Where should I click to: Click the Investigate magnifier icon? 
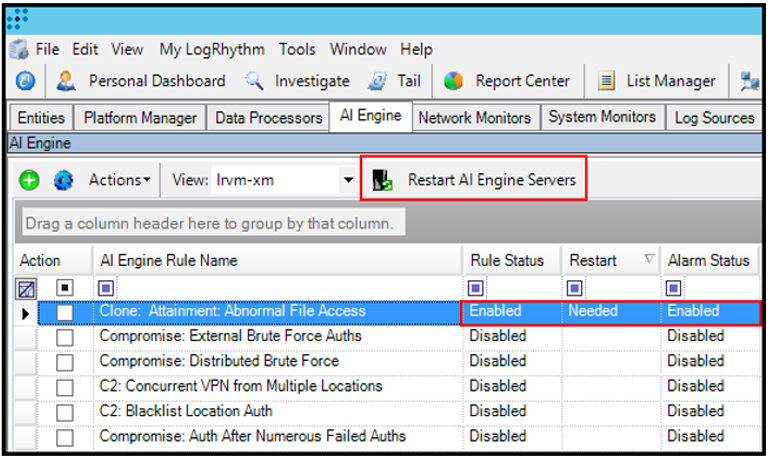tap(254, 80)
